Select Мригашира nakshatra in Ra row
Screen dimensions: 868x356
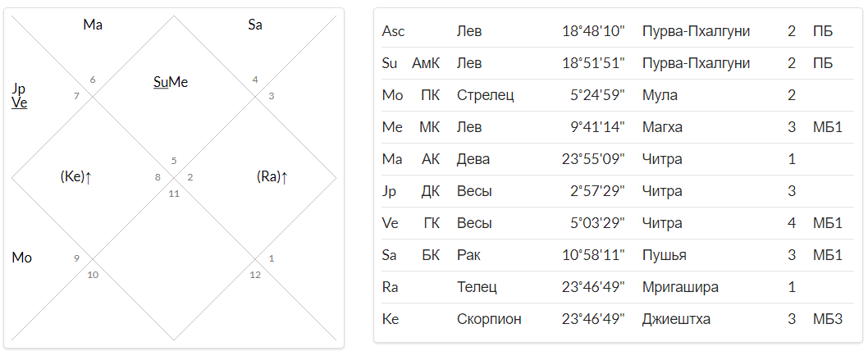coord(680,287)
